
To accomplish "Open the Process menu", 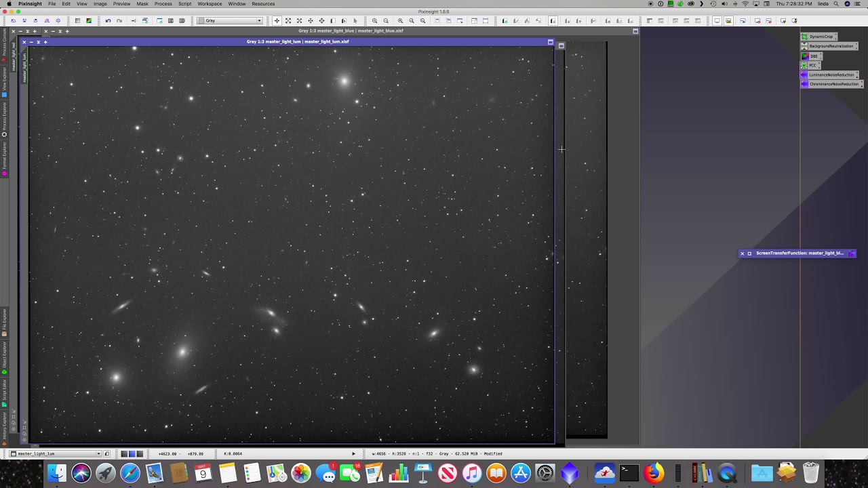I will [x=163, y=3].
